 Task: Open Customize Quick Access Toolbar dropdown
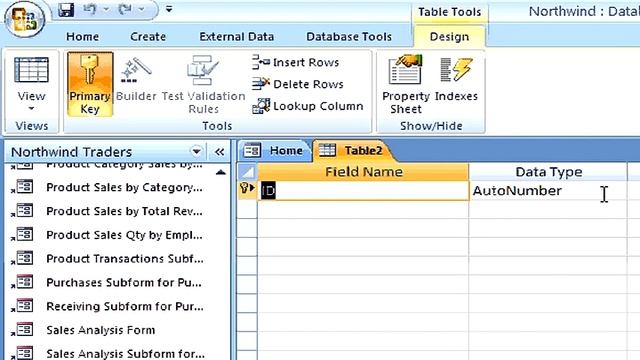(x=169, y=9)
